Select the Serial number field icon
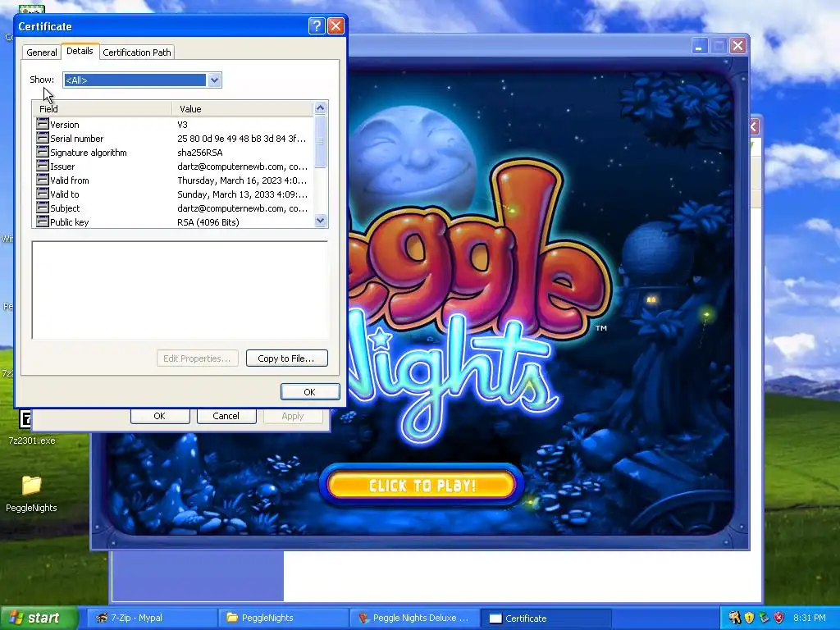The image size is (840, 630). pos(43,138)
